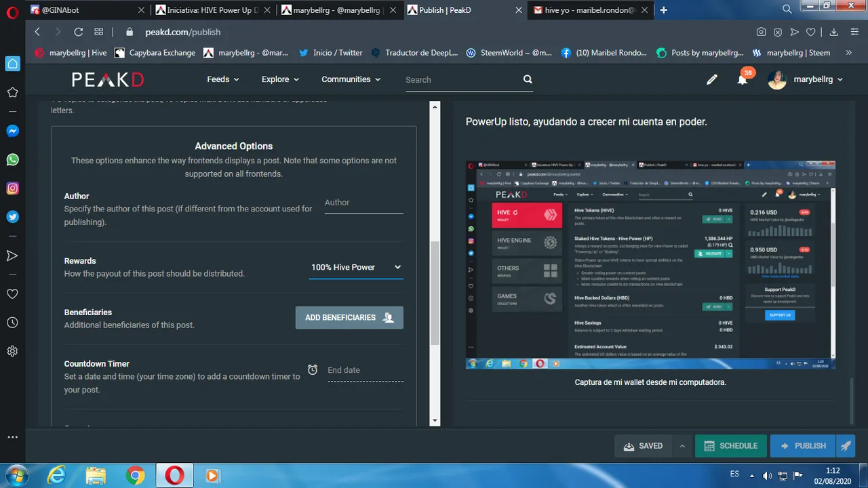Open the 100% Hive Power rewards dropdown
Viewport: 868px width, 488px height.
pos(356,267)
